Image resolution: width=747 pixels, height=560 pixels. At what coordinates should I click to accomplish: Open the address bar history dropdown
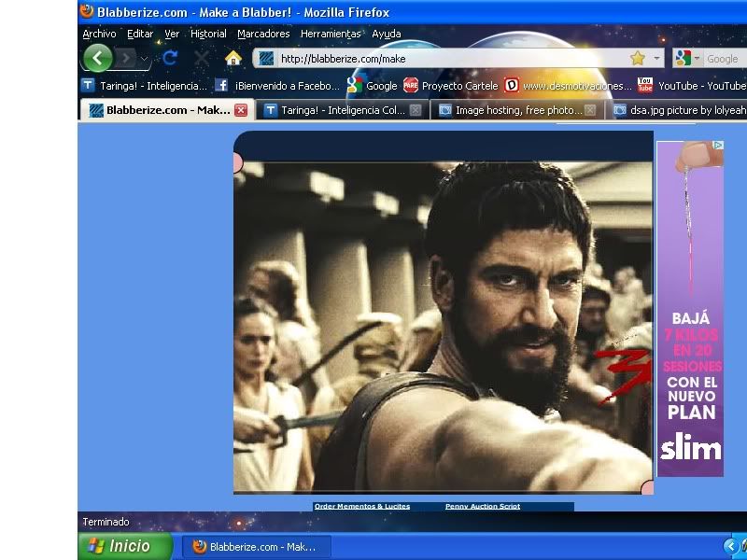(x=656, y=59)
